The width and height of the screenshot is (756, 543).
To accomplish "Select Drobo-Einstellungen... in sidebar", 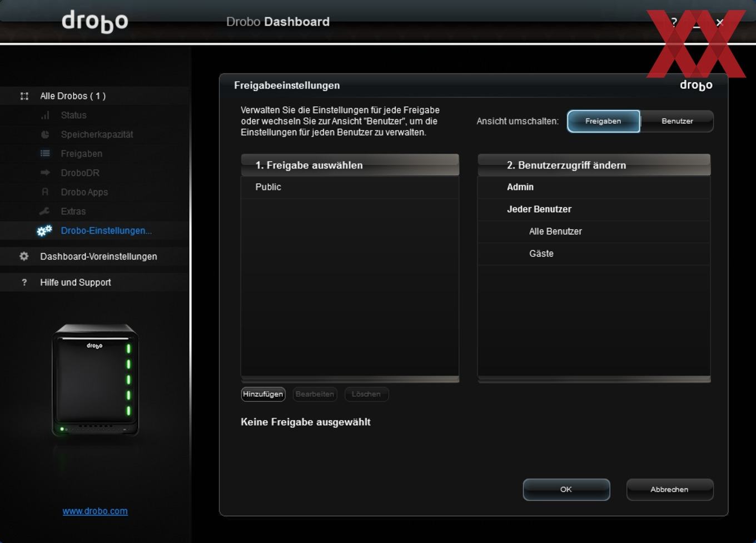I will [x=106, y=231].
